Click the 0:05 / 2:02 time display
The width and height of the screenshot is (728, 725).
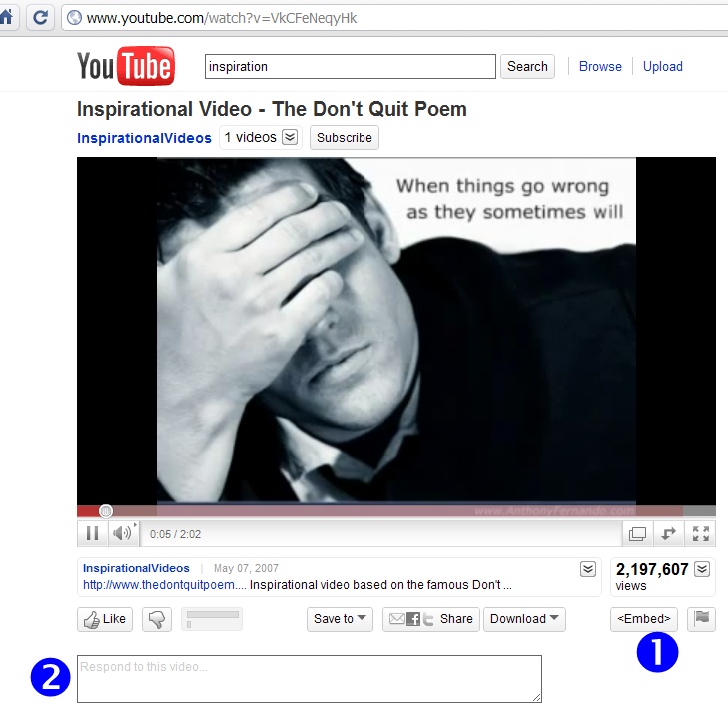tap(175, 534)
